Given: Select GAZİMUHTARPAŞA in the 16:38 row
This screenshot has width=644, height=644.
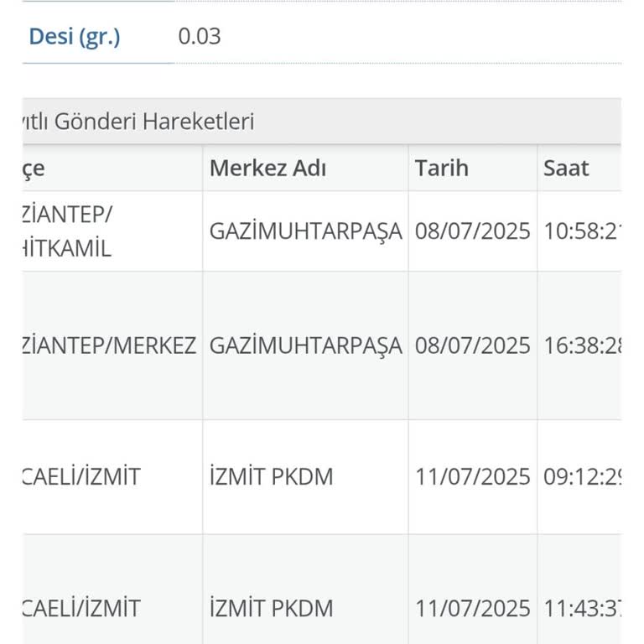Looking at the screenshot, I should pyautogui.click(x=305, y=345).
